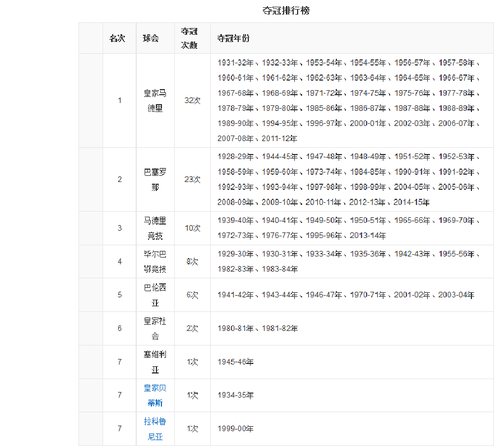
Task: Select the 马德里竞技 club cell
Action: click(155, 228)
